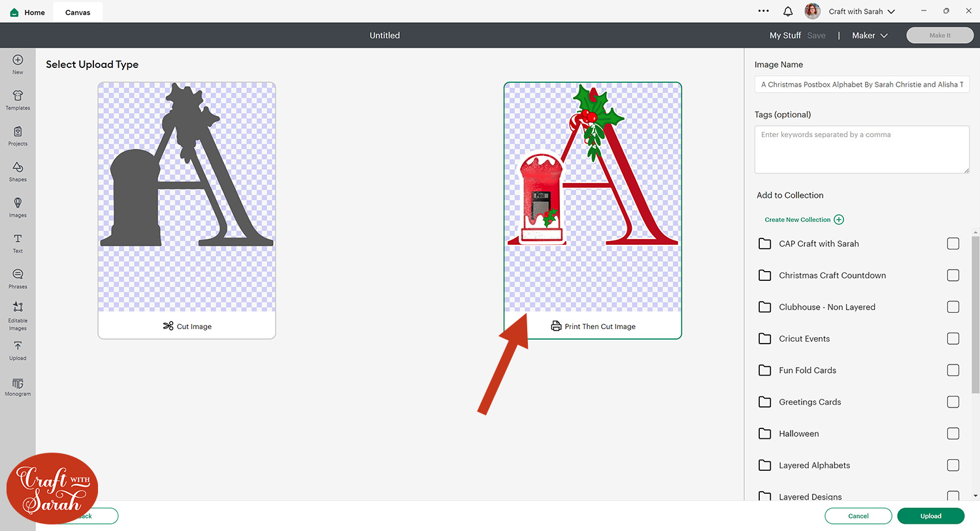
Task: Click the Upload button
Action: click(931, 516)
